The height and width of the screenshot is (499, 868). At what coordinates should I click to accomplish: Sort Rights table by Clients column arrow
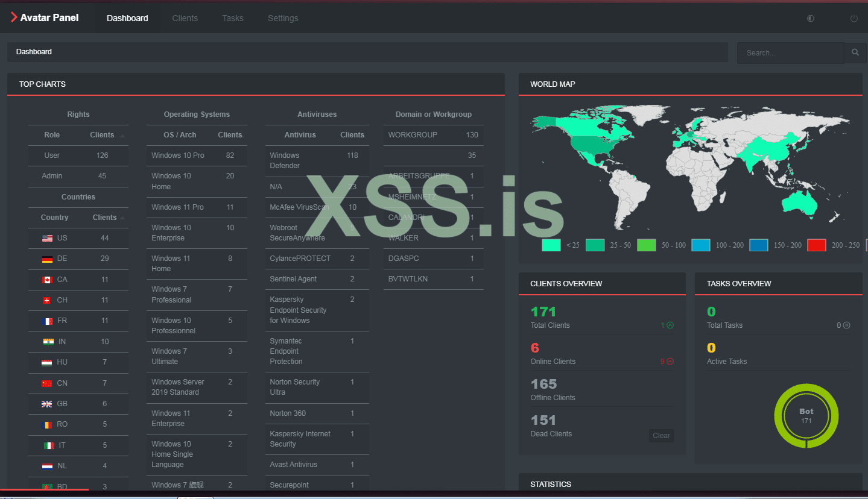tap(122, 136)
